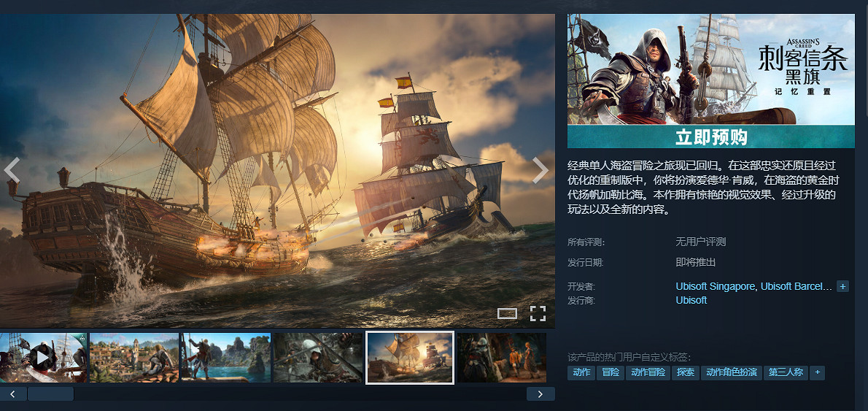Viewport: 868px width, 411px height.
Task: Select the tavern characters thumbnail
Action: (502, 358)
